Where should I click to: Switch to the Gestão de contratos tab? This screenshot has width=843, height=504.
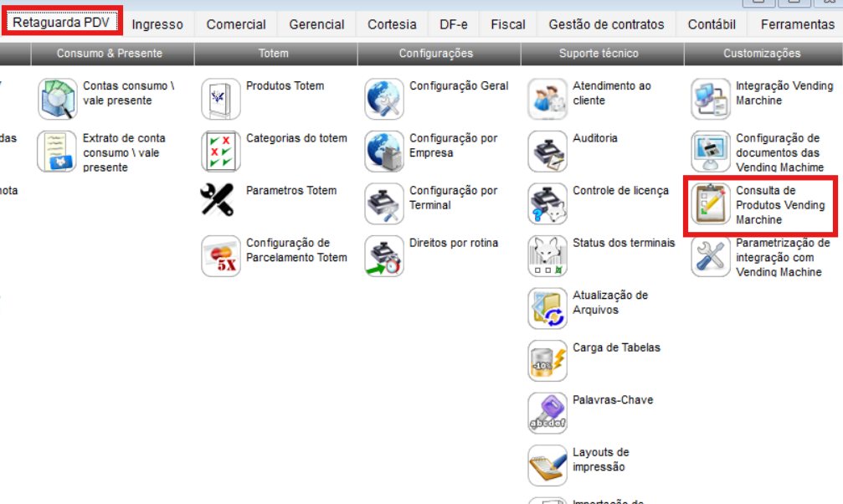pyautogui.click(x=606, y=24)
